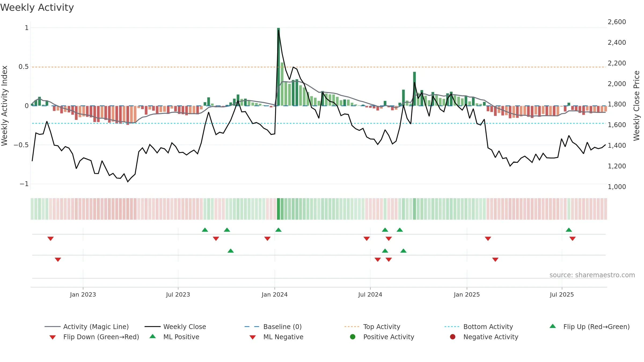644x362 pixels.
Task: Select the Flip Down marker in Feb 2025
Action: tap(488, 238)
